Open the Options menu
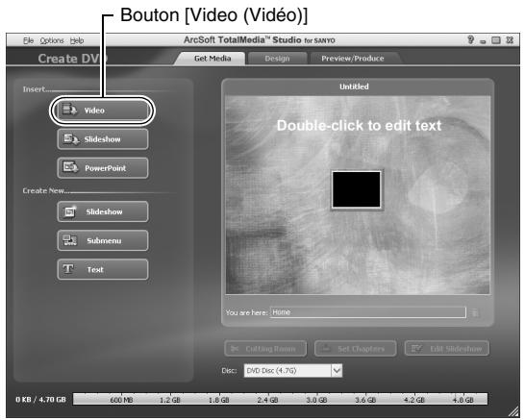Viewport: 525px width, 420px height. pos(52,40)
